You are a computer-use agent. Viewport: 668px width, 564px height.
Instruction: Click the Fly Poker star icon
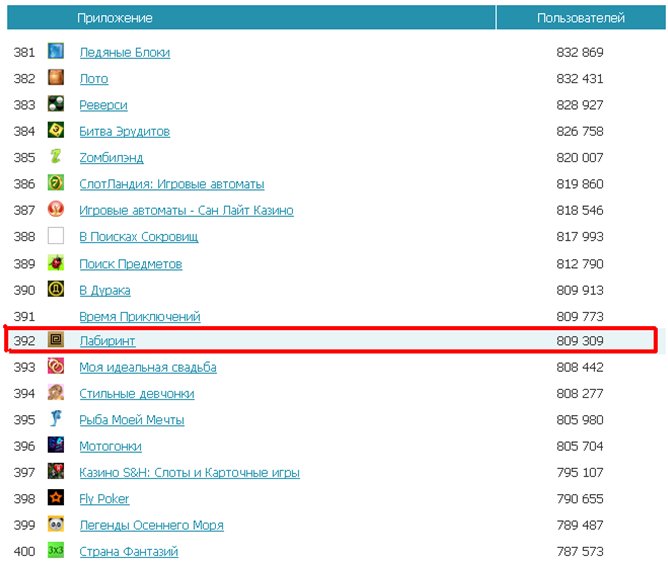pos(56,498)
